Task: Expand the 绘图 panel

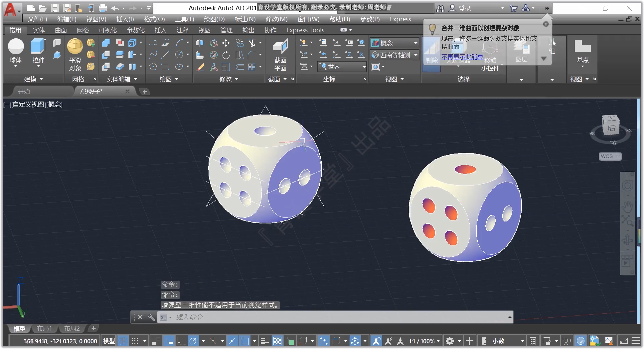Action: pos(169,79)
